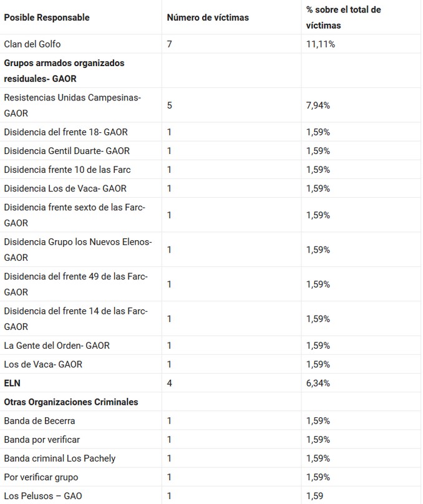Image resolution: width=423 pixels, height=504 pixels.
Task: Select 'Otras Organizaciones Criminales' section heading
Action: 71,402
